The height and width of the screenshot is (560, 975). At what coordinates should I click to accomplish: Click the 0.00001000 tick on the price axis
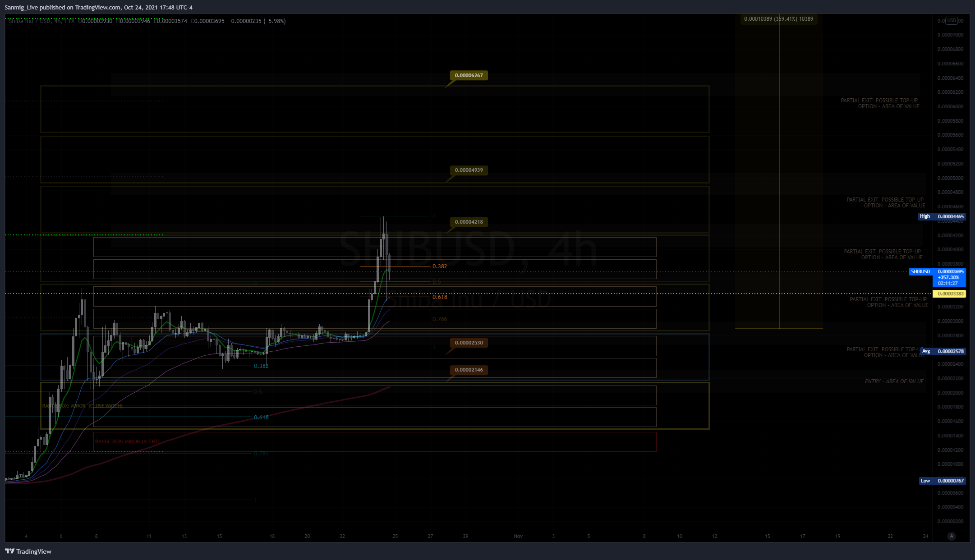coord(950,464)
